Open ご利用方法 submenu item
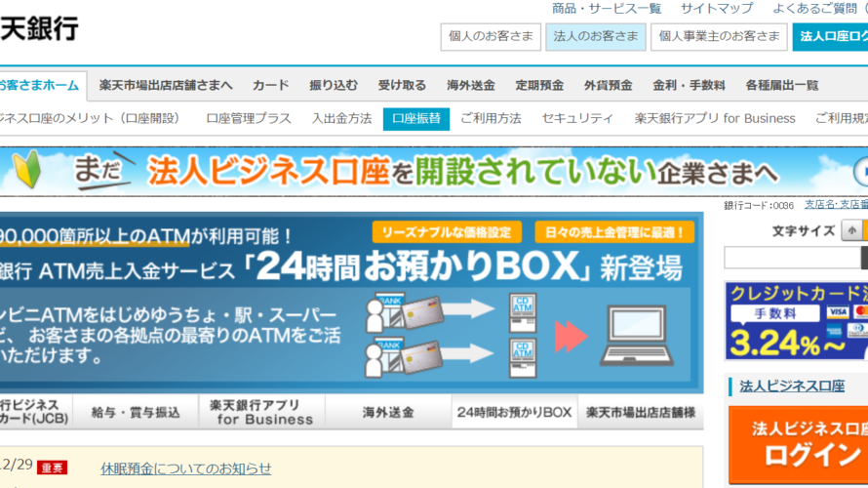This screenshot has height=488, width=868. point(491,118)
